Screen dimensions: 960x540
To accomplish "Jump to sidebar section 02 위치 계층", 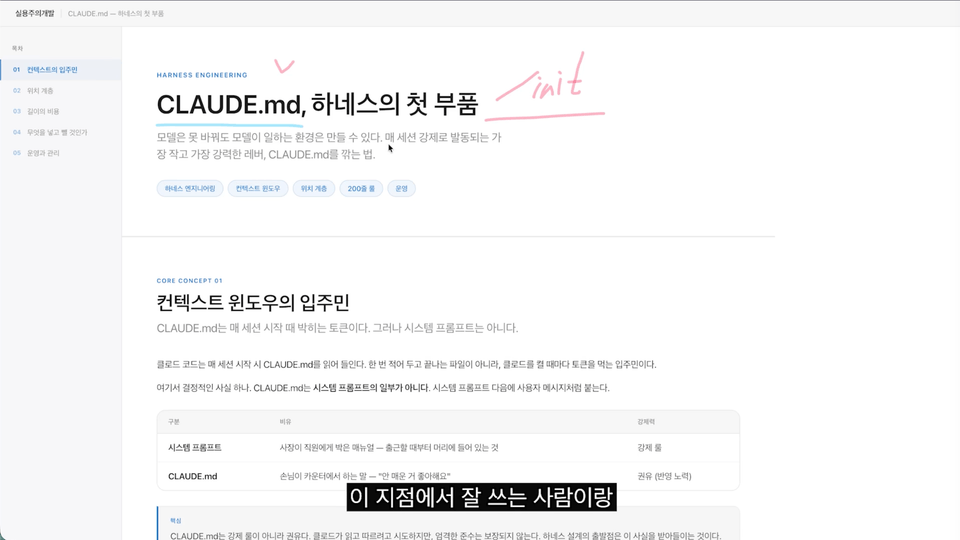I will pos(61,91).
